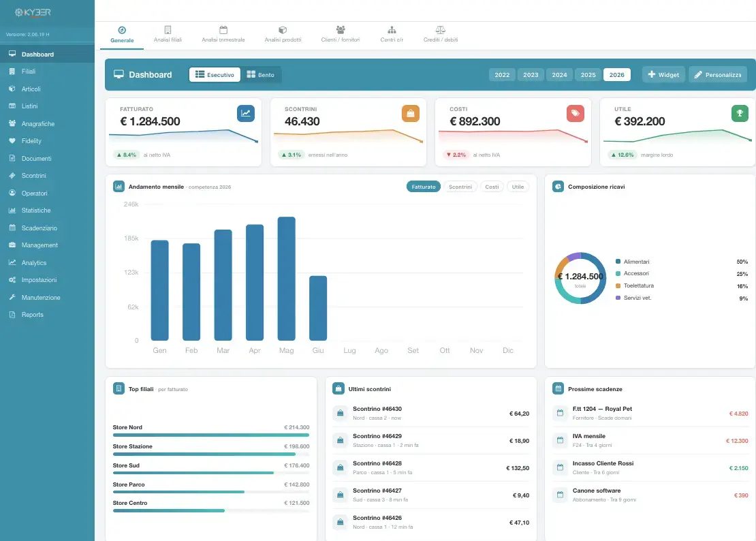Click the Personalizza button

(x=718, y=75)
